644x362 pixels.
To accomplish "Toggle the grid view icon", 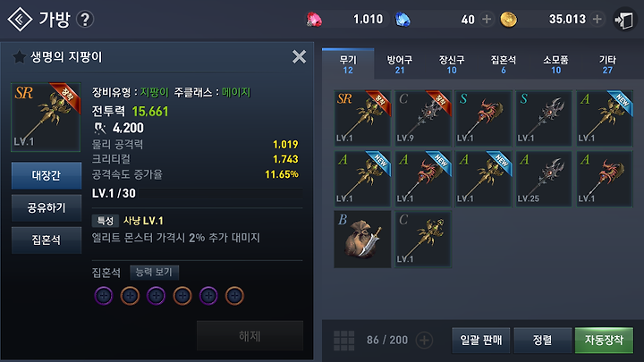I will point(343,341).
